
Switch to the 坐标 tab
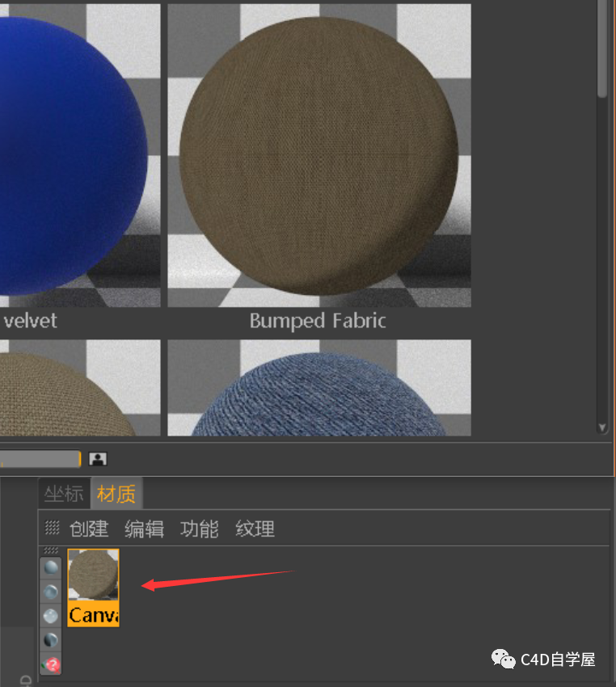point(64,494)
